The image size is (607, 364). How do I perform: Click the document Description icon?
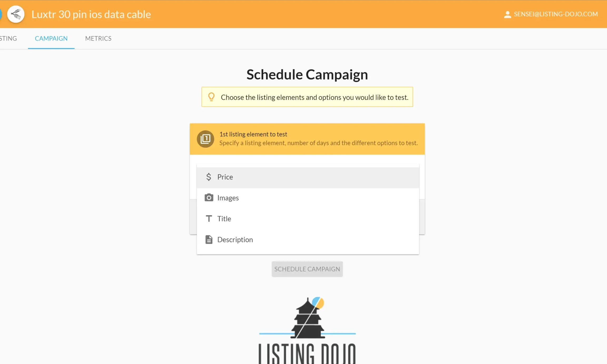tap(209, 239)
